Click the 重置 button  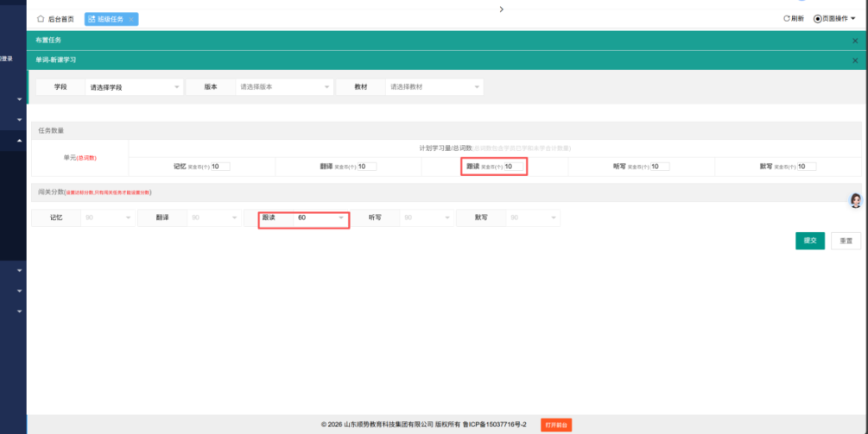(x=846, y=241)
